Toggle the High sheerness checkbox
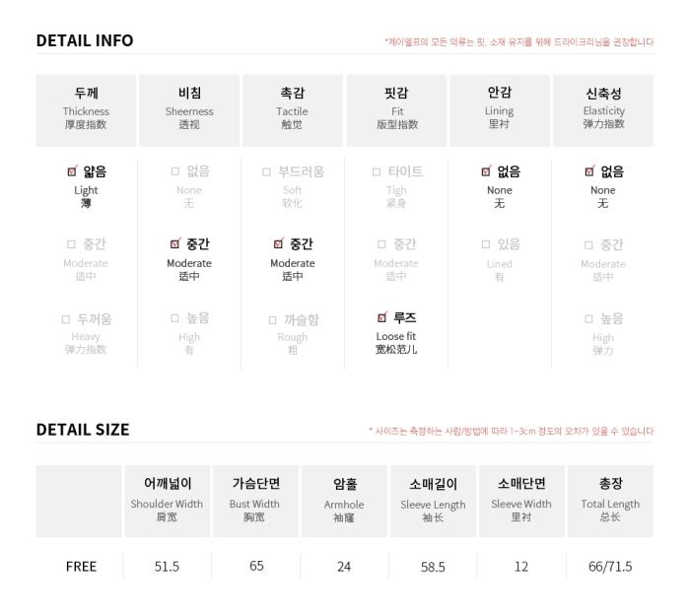Screen dimensions: 690x616 (174, 318)
